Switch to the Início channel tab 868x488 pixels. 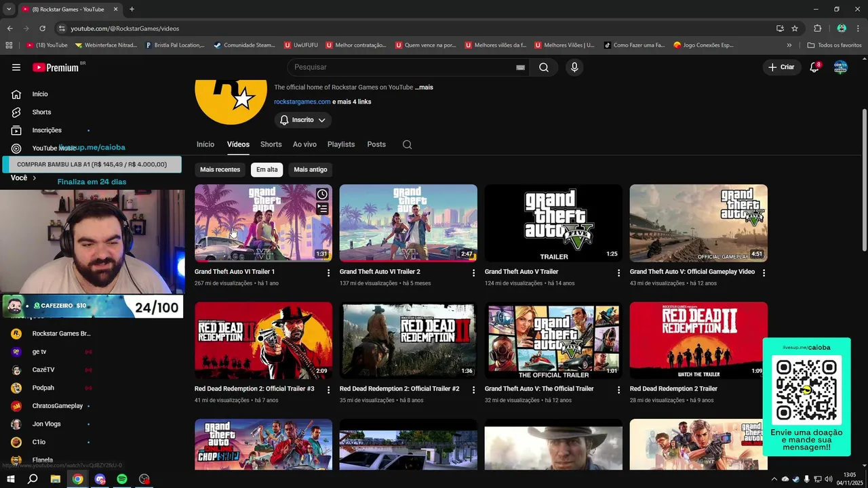pos(205,144)
